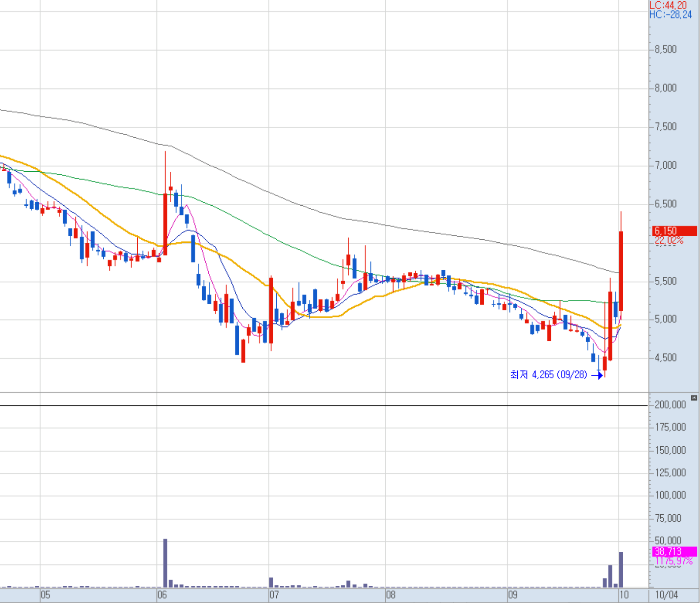Click the 125,000 volume axis label

pyautogui.click(x=670, y=473)
